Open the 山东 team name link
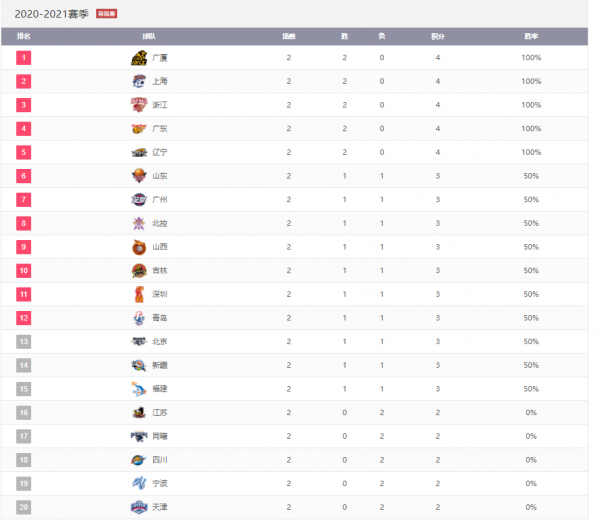 pos(160,176)
